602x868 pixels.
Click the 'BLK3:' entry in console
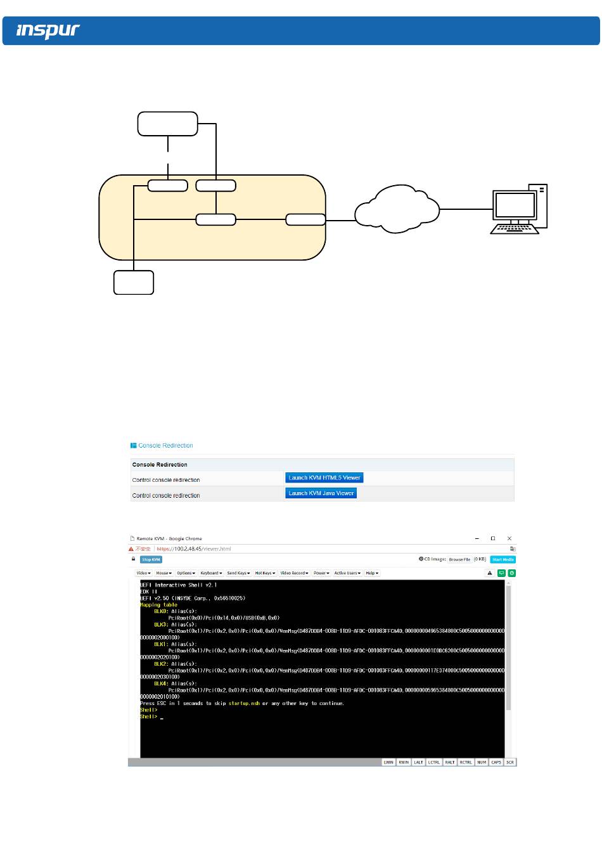coord(162,625)
